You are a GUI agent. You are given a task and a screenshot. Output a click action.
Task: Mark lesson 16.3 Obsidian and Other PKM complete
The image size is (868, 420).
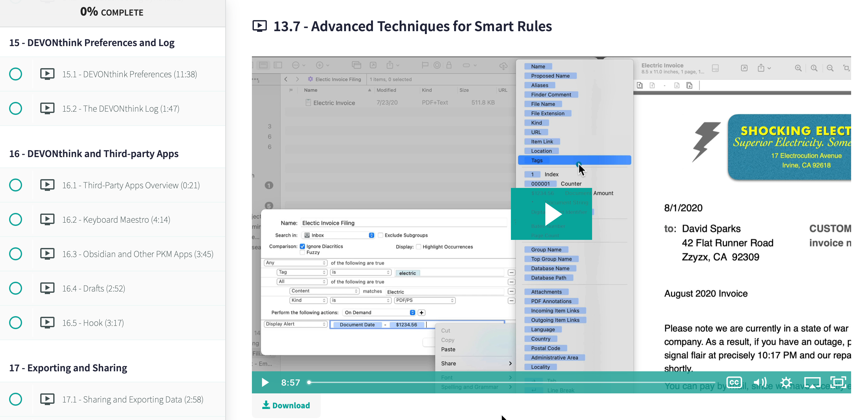coord(16,253)
